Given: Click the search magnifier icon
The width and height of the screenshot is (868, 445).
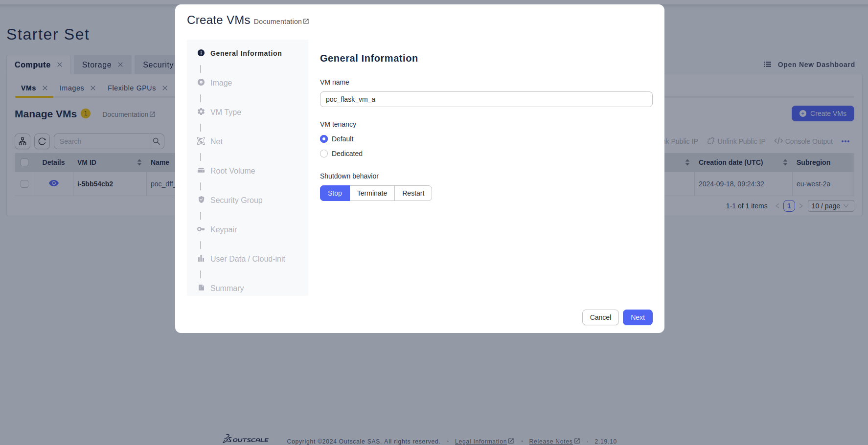Looking at the screenshot, I should 157,141.
